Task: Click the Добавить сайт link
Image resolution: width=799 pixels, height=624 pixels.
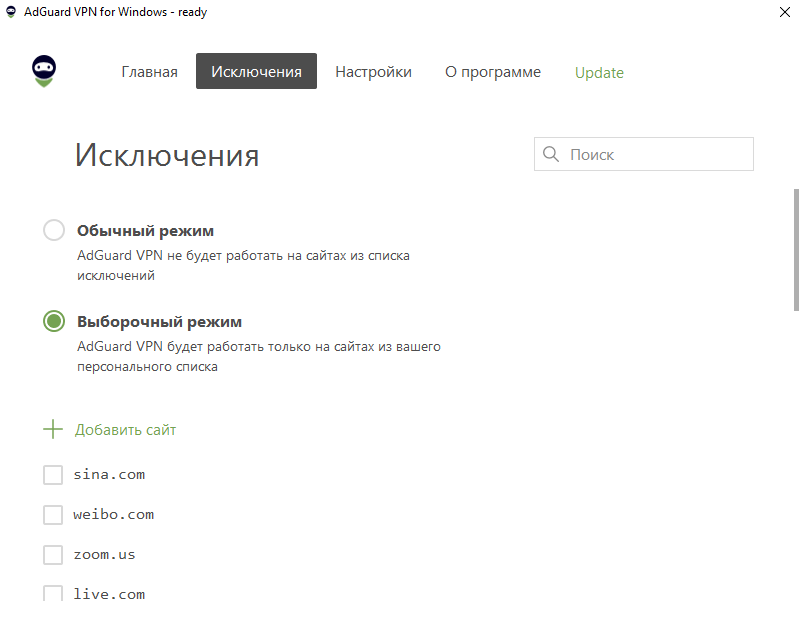Action: click(125, 430)
